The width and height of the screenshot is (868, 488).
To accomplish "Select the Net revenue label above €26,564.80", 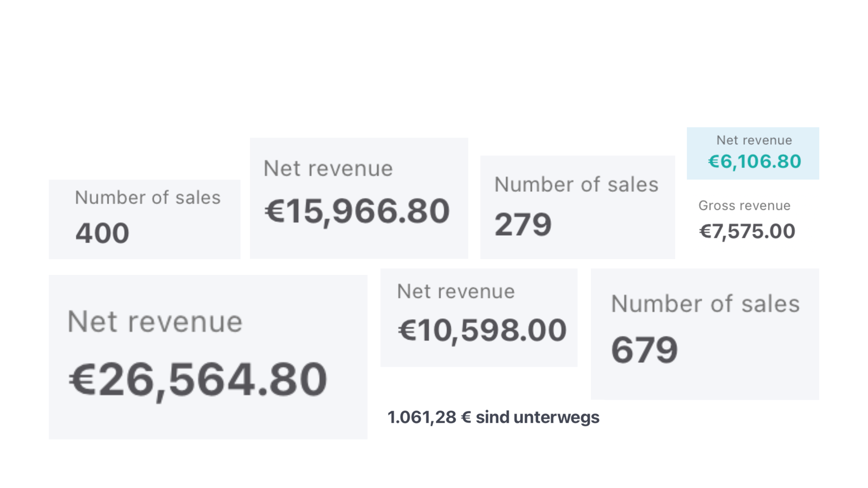I will pos(155,322).
